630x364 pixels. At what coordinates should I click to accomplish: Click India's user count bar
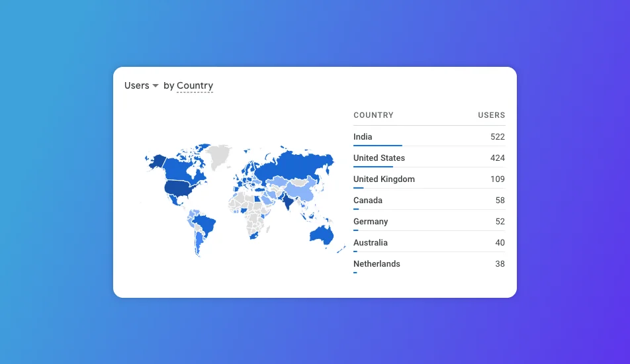pos(377,146)
